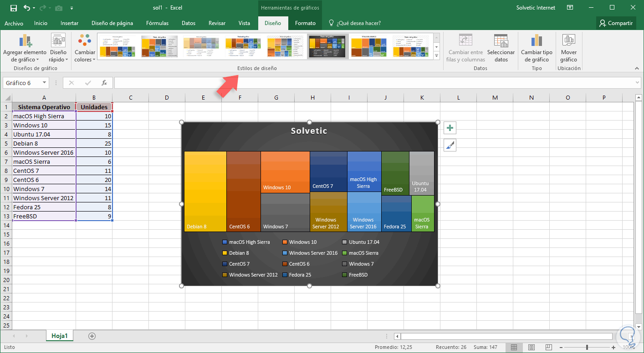The width and height of the screenshot is (644, 353).
Task: Open the Ribbon Display Options button
Action: [570, 8]
